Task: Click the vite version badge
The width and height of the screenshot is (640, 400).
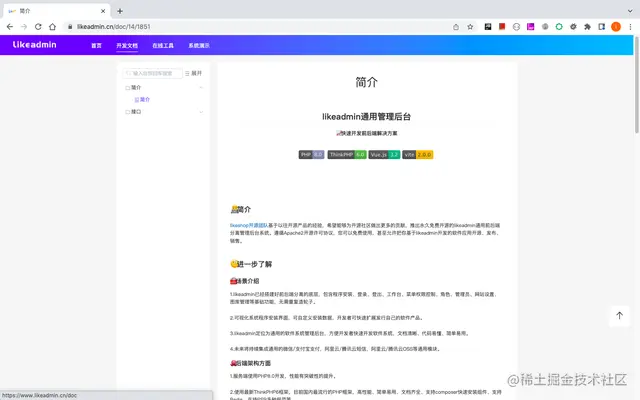Action: 418,154
